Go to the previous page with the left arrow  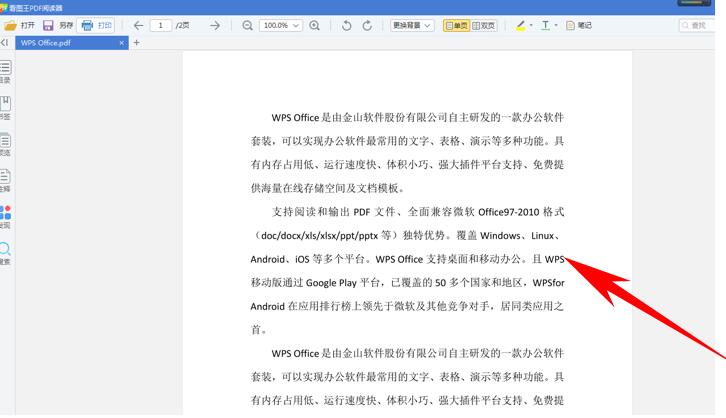pyautogui.click(x=138, y=25)
